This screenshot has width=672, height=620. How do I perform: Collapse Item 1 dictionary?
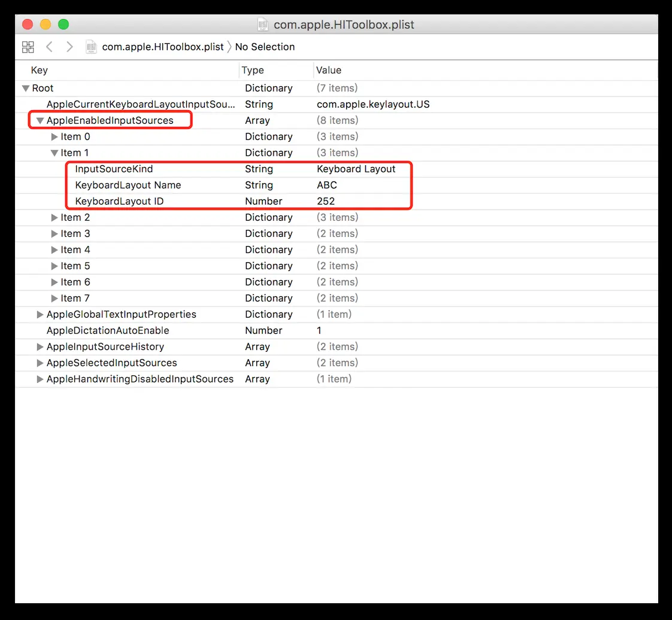coord(55,153)
